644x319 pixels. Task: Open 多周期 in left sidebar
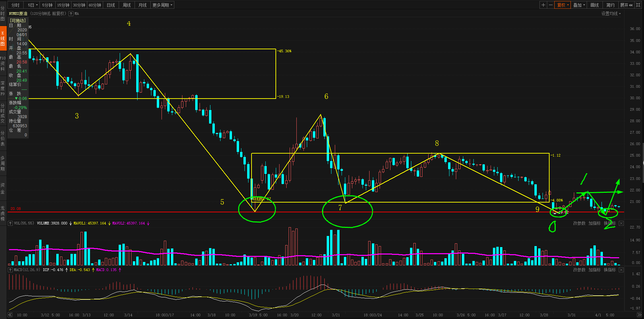pyautogui.click(x=3, y=163)
